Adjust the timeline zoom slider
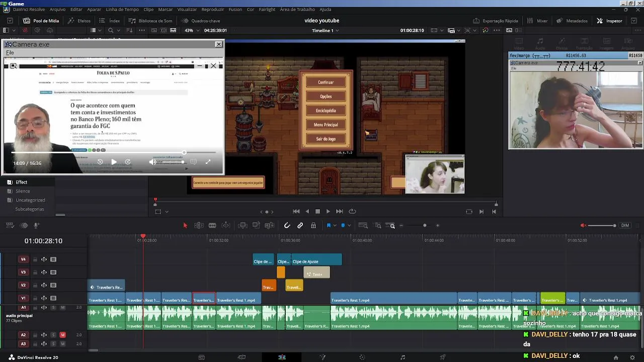This screenshot has width=644, height=362. click(419, 226)
